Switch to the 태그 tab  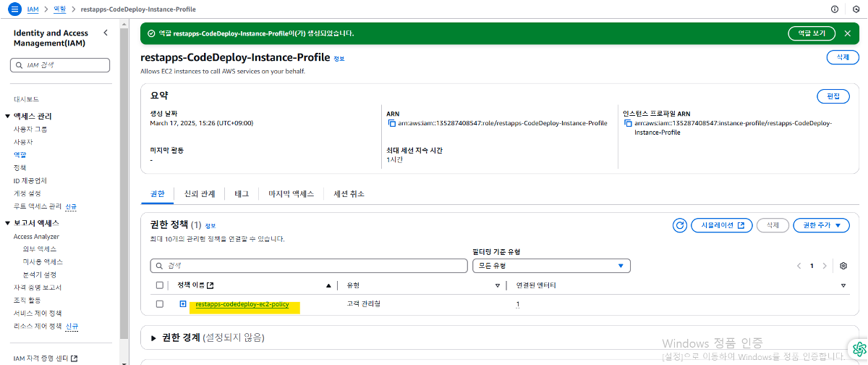coord(242,194)
